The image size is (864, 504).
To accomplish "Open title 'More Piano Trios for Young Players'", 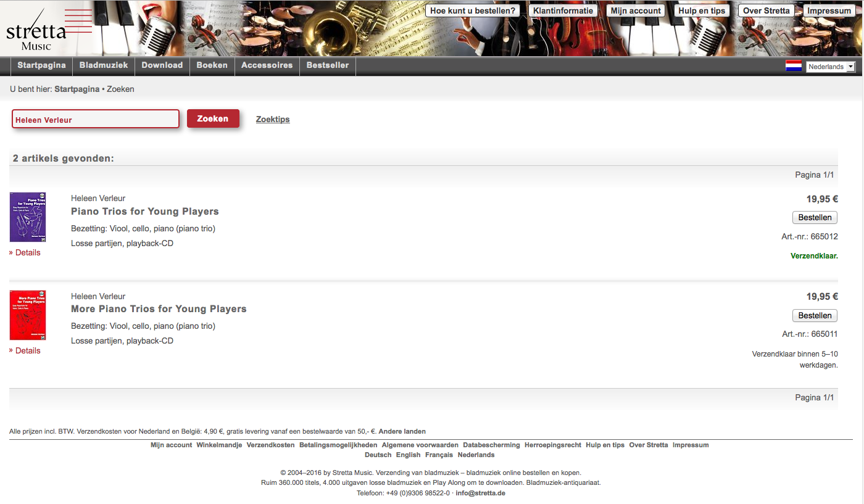I will (159, 309).
